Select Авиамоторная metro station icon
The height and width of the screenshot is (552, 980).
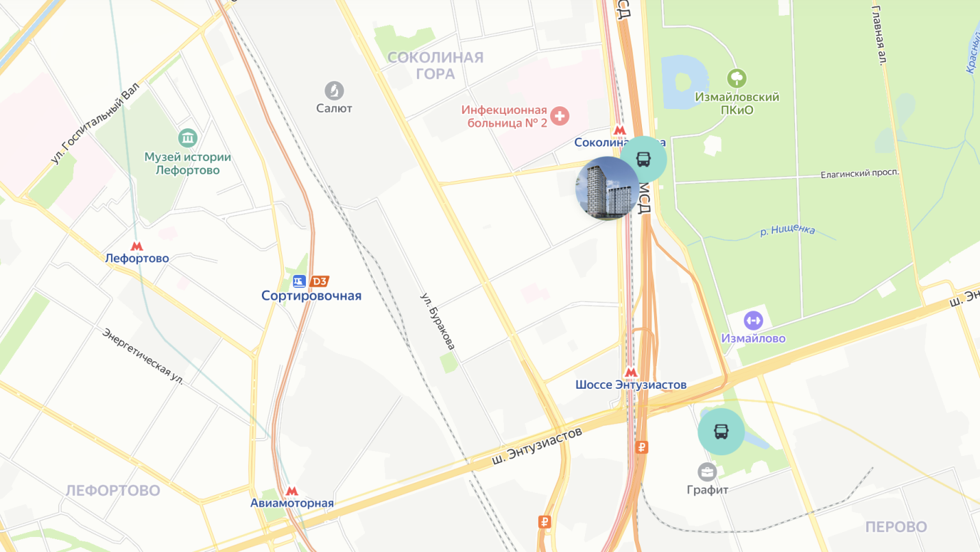coord(291,491)
